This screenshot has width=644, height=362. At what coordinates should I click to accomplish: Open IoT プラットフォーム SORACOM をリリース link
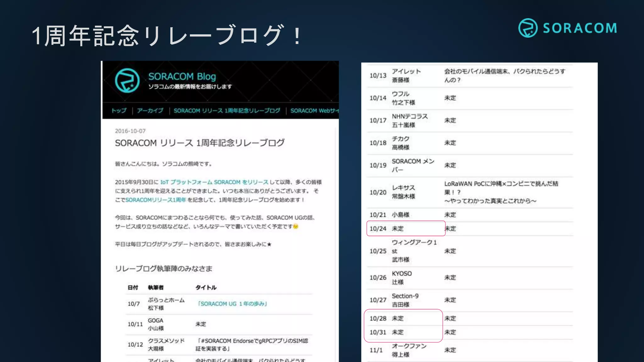(x=214, y=182)
